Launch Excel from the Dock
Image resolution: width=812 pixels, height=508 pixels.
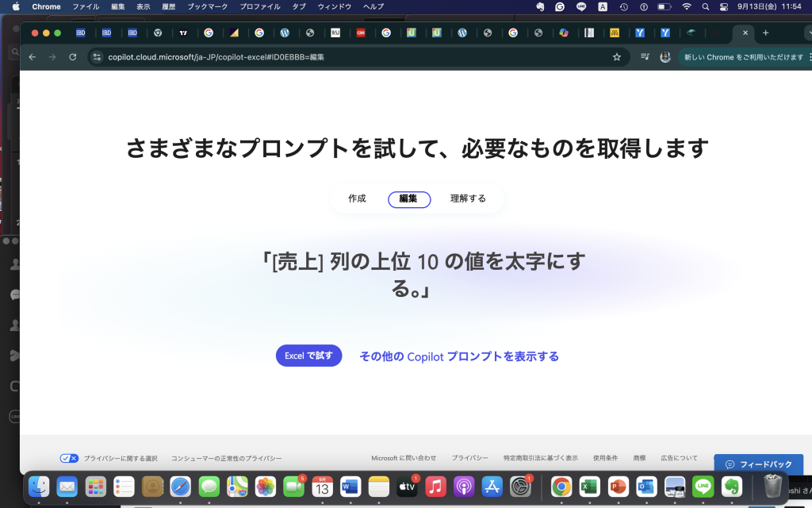588,487
